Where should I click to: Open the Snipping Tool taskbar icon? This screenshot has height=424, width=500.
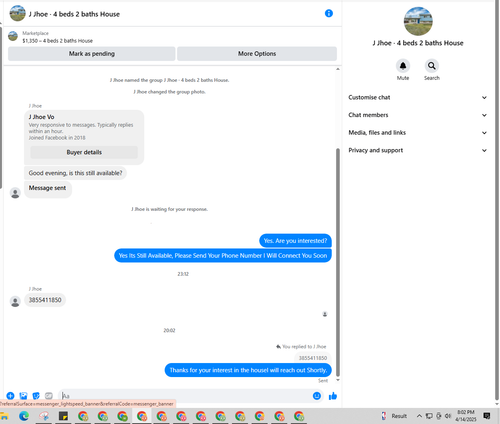pos(44,416)
